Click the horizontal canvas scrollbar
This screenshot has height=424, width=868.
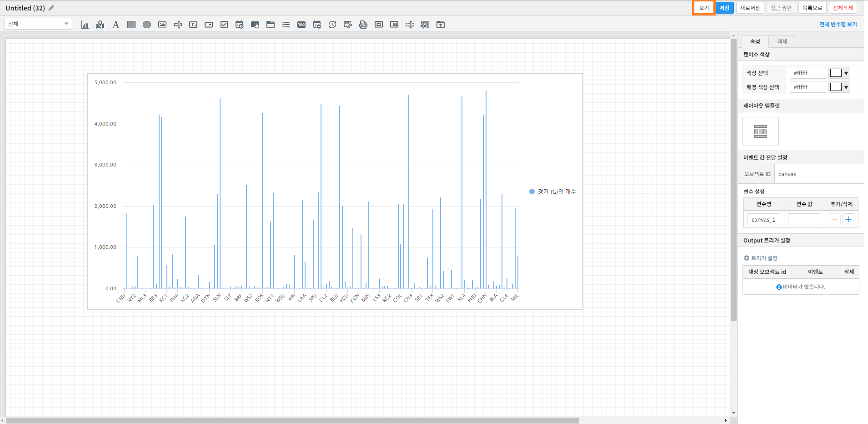coord(292,421)
